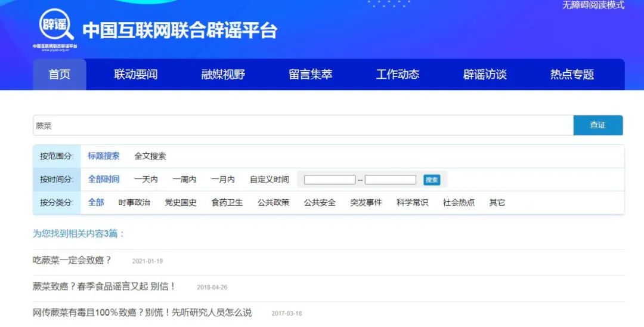Filter by 其它 category
This screenshot has height=327, width=644.
point(497,202)
